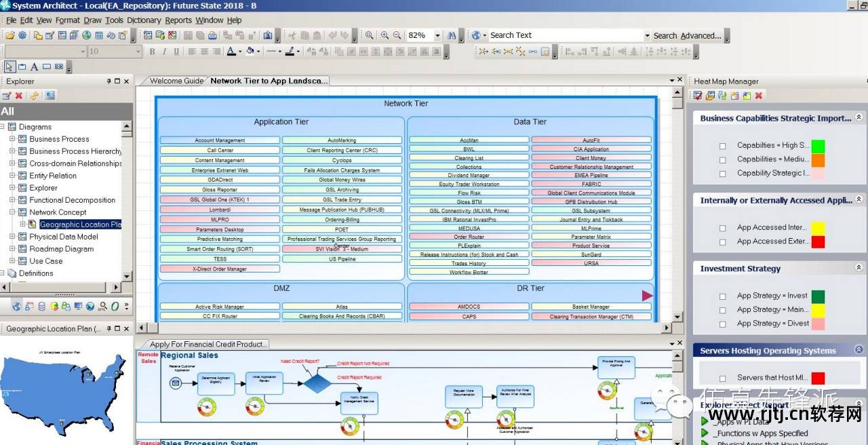Open the font size 10 dropdown
This screenshot has height=445, width=868.
[138, 51]
